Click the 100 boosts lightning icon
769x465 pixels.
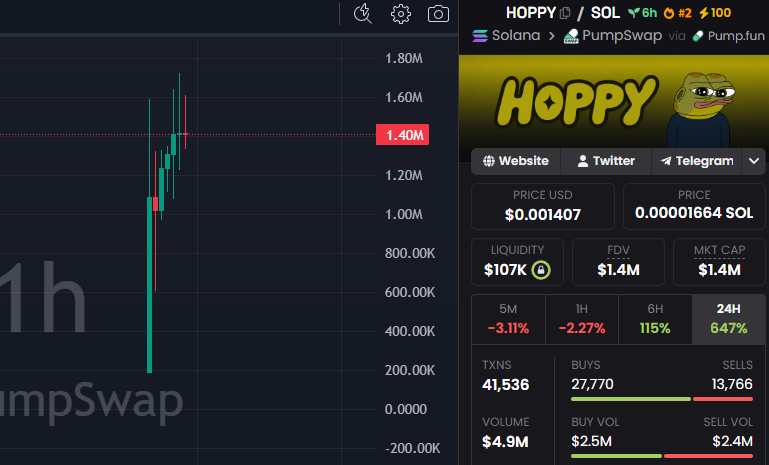click(704, 13)
